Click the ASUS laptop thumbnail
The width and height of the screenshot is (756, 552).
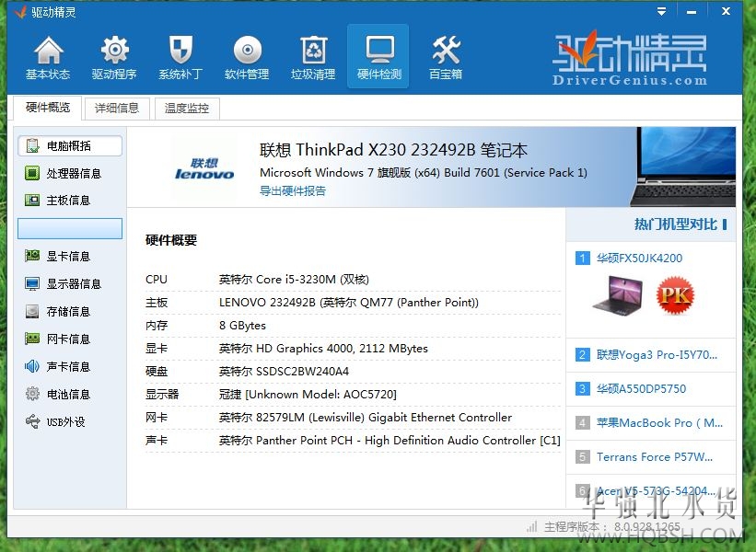coord(618,294)
